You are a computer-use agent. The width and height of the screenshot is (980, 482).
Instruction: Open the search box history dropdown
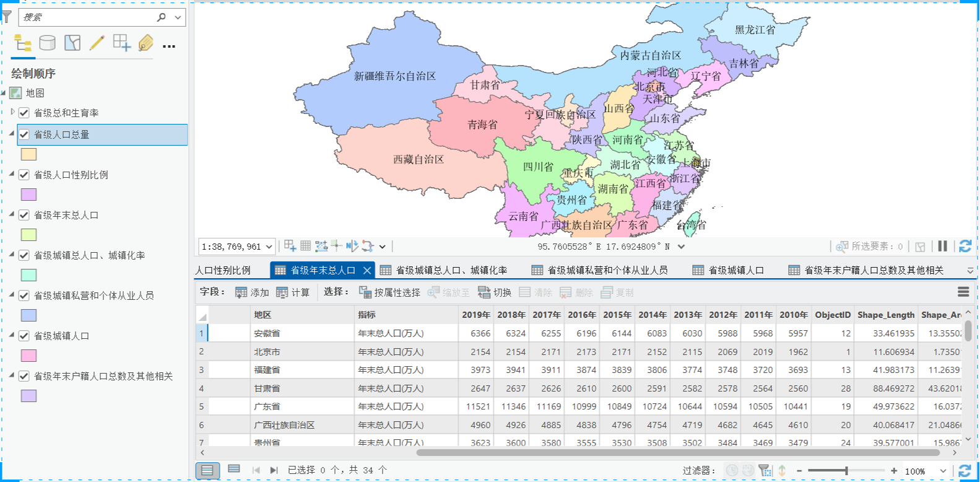click(x=178, y=17)
